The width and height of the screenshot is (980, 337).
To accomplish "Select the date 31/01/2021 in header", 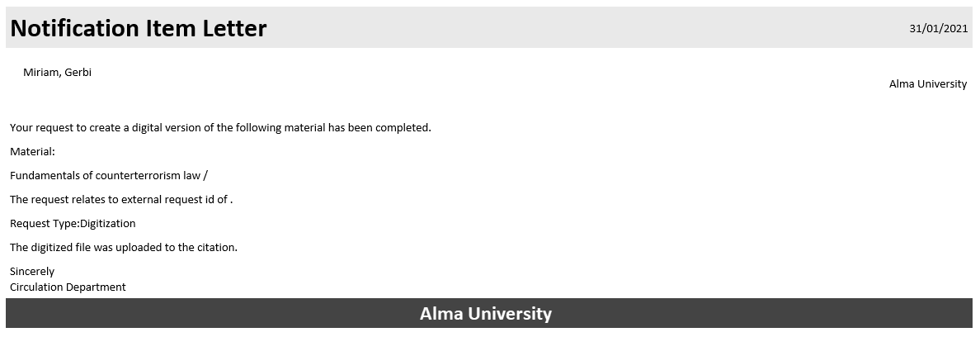I will [x=938, y=29].
